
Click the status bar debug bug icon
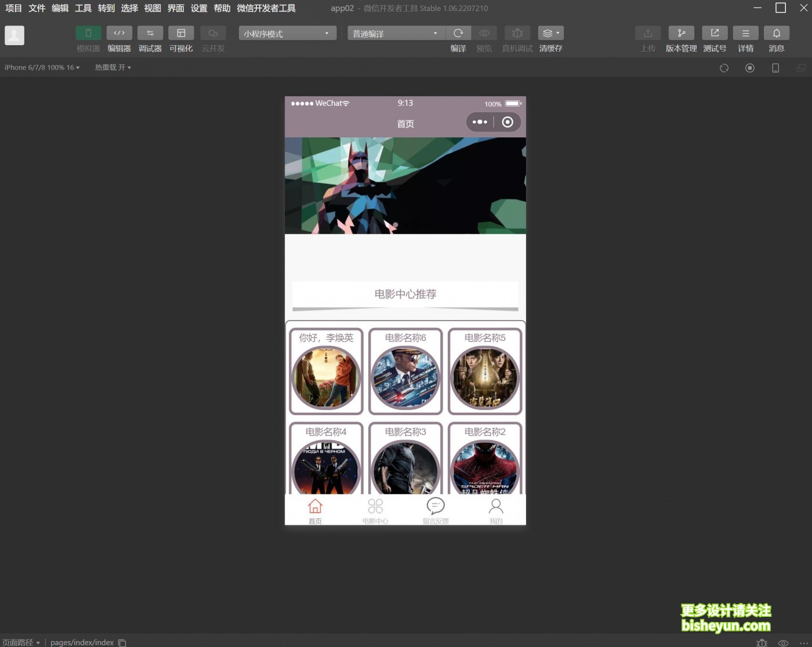click(762, 643)
